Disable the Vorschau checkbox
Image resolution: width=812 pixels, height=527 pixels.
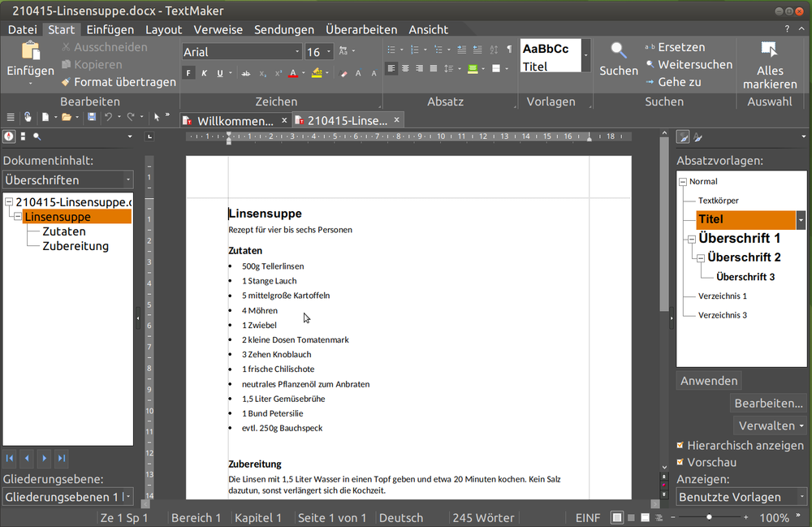tap(680, 463)
